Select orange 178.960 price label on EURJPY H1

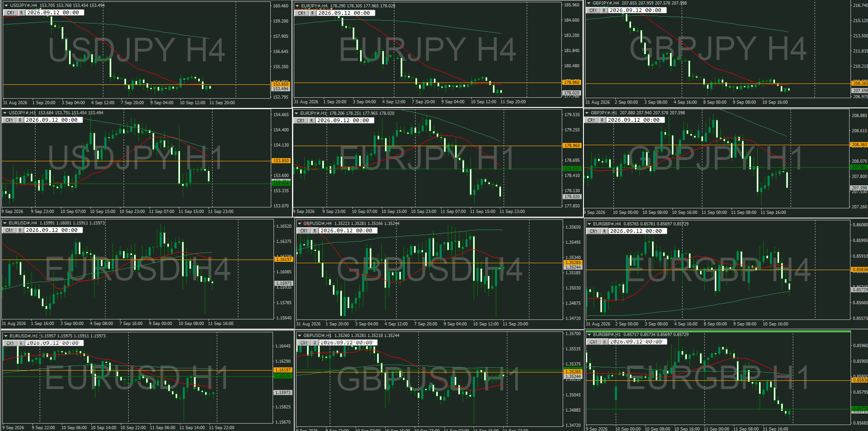click(x=572, y=146)
